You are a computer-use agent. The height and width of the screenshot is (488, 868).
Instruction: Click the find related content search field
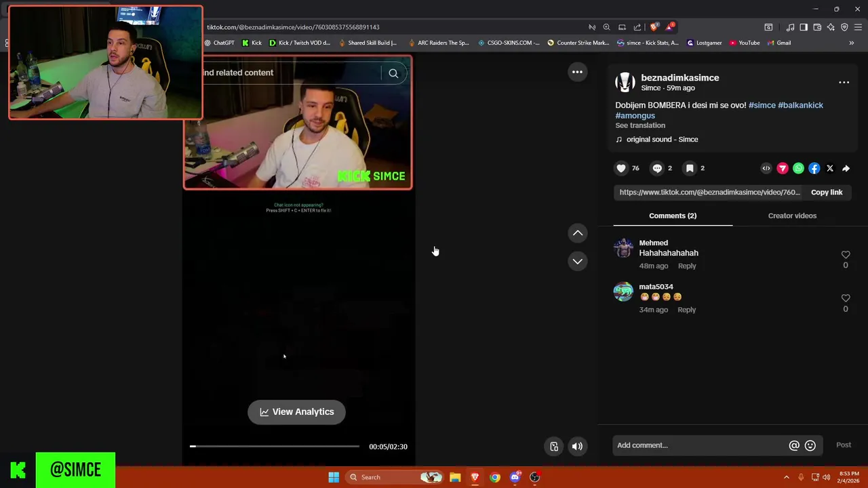click(x=292, y=73)
